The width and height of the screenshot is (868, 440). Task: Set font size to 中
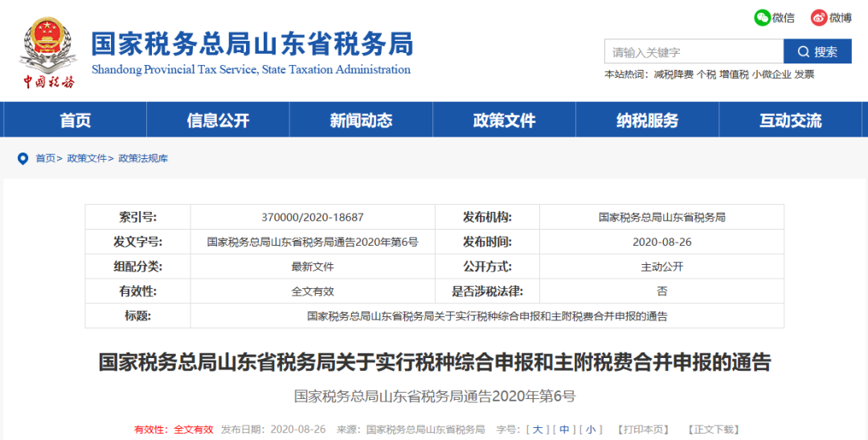pyautogui.click(x=564, y=430)
